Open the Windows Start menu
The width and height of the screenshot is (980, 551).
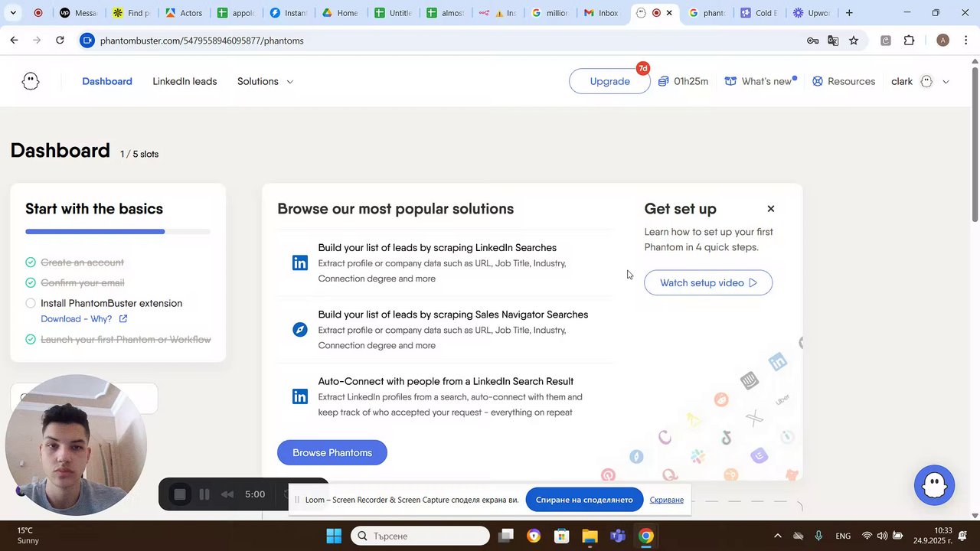pyautogui.click(x=334, y=536)
